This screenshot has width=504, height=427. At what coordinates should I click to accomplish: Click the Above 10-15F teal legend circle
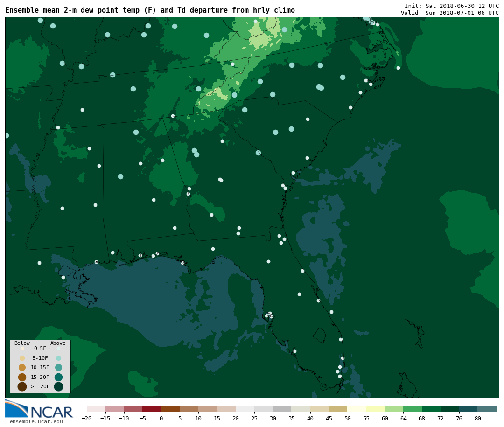[58, 368]
